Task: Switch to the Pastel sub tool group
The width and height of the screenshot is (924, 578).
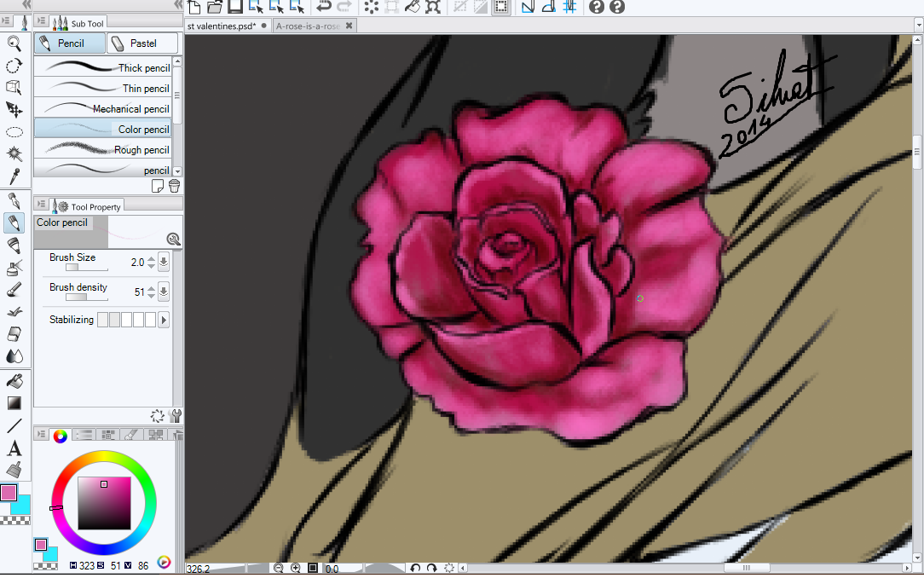Action: (142, 43)
